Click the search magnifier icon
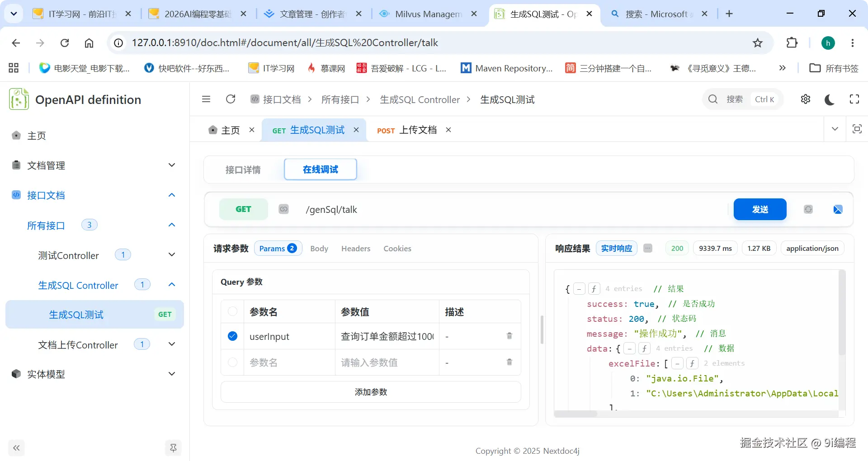The width and height of the screenshot is (868, 461). pos(713,99)
